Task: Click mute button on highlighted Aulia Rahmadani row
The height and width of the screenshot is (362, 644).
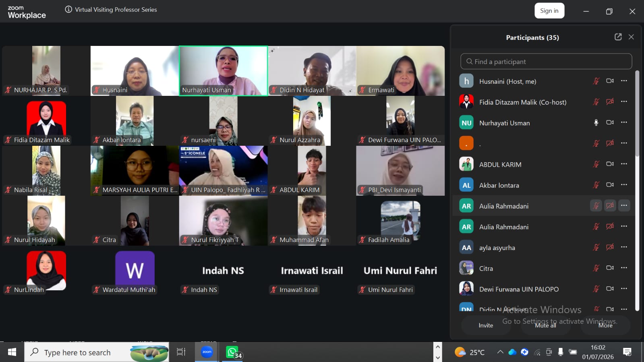Action: [596, 206]
